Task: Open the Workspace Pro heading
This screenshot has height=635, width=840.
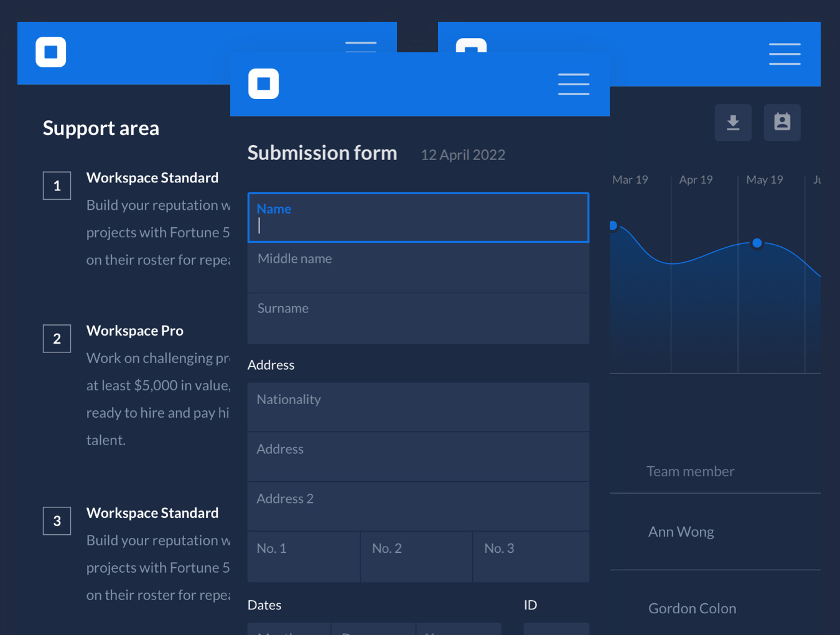Action: [135, 331]
